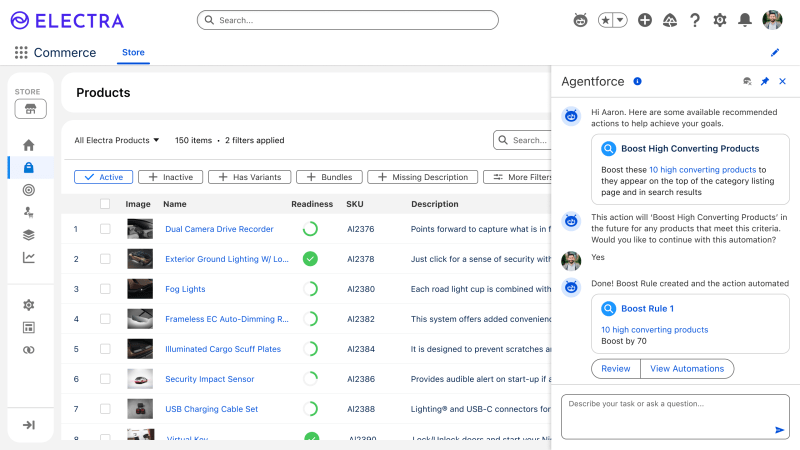This screenshot has height=450, width=800.
Task: Select the Dual Camera Drive Recorder checkbox
Action: tap(105, 229)
